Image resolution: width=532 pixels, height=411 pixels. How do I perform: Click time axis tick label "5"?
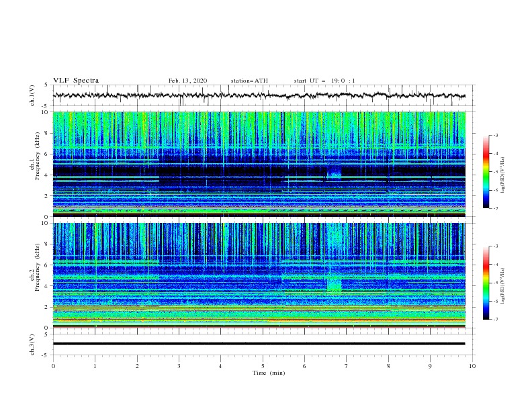[263, 366]
